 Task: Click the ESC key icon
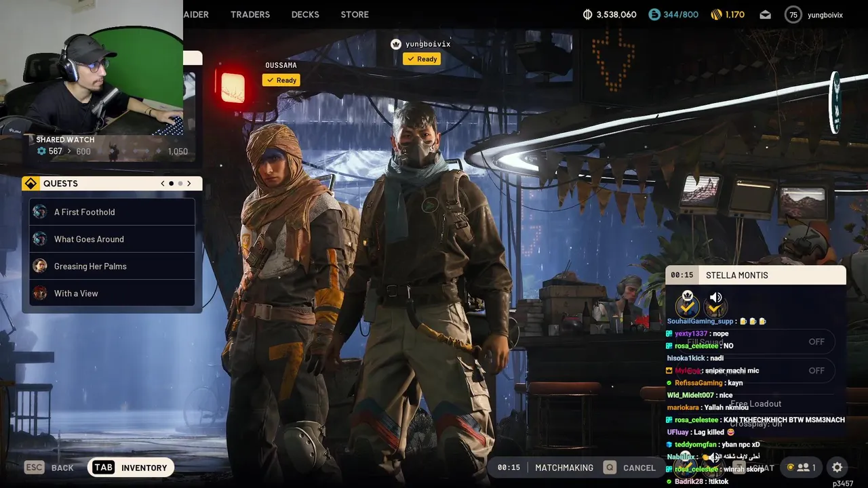point(34,468)
